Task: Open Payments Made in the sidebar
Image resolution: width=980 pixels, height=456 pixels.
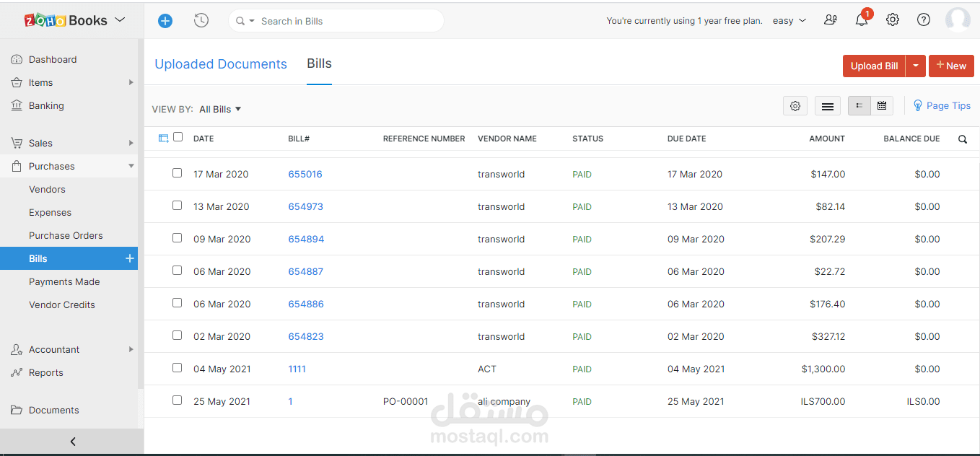Action: point(64,281)
